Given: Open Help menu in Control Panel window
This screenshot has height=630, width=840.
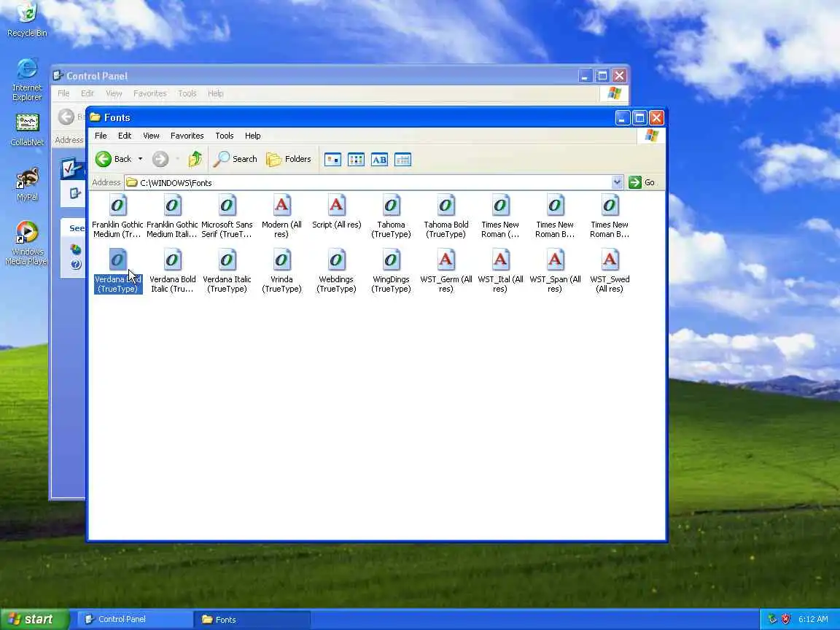Looking at the screenshot, I should tap(215, 94).
